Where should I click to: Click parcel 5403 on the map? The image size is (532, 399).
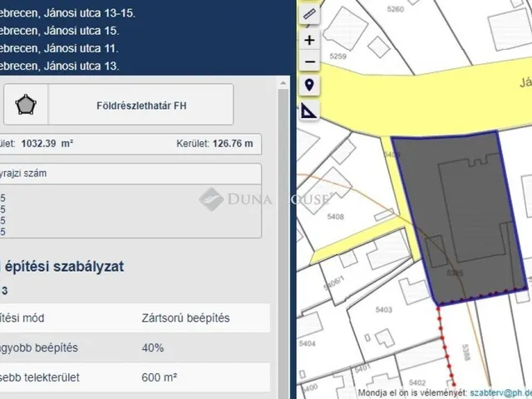(x=385, y=309)
